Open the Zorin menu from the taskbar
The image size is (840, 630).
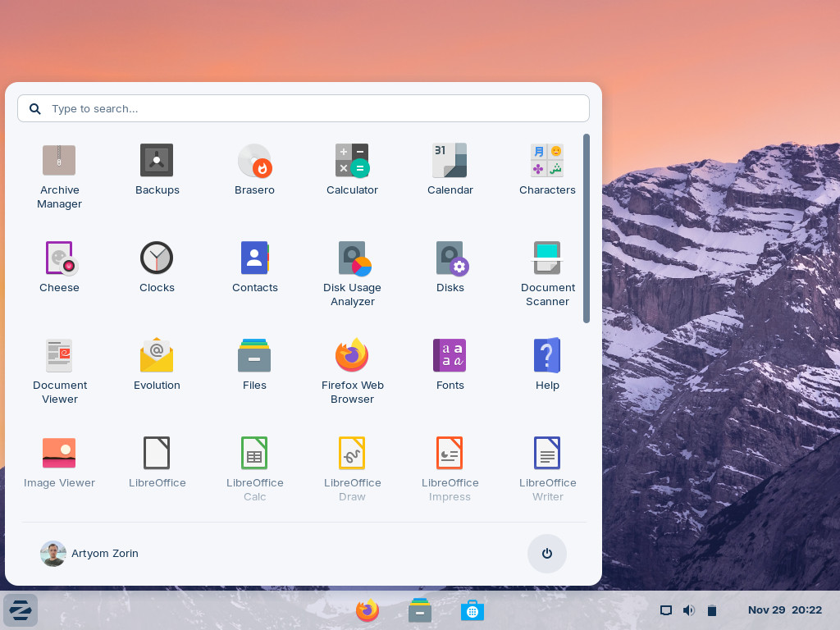point(20,610)
